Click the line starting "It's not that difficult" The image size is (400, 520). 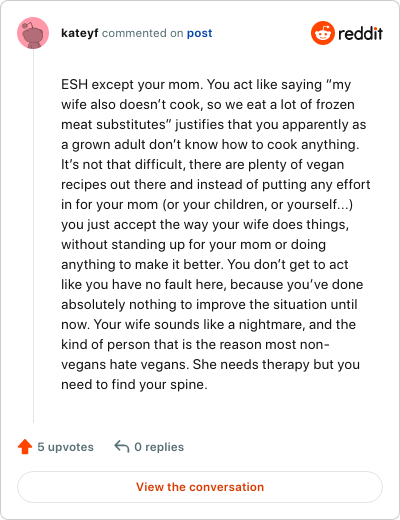(x=203, y=165)
